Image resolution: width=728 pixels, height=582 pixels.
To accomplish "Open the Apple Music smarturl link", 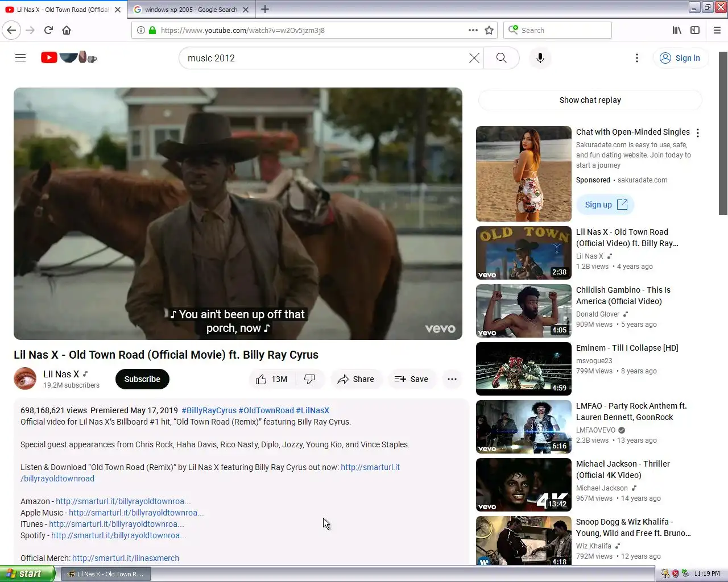I will click(136, 513).
